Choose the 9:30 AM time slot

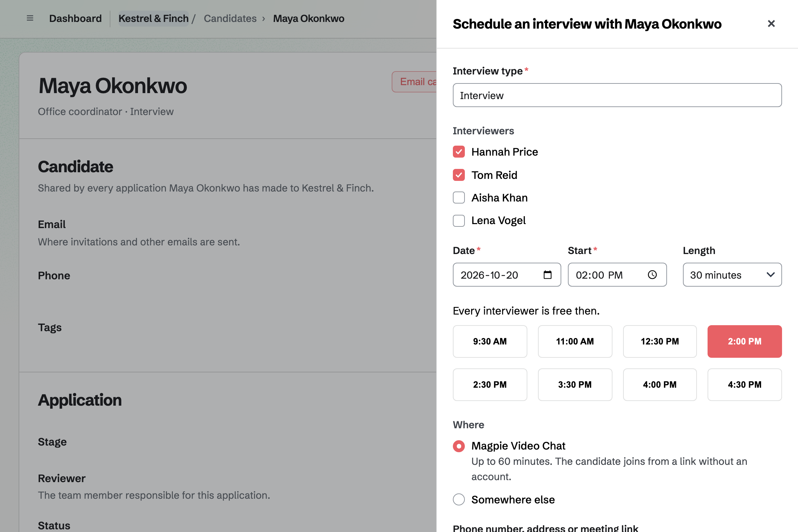(x=490, y=341)
